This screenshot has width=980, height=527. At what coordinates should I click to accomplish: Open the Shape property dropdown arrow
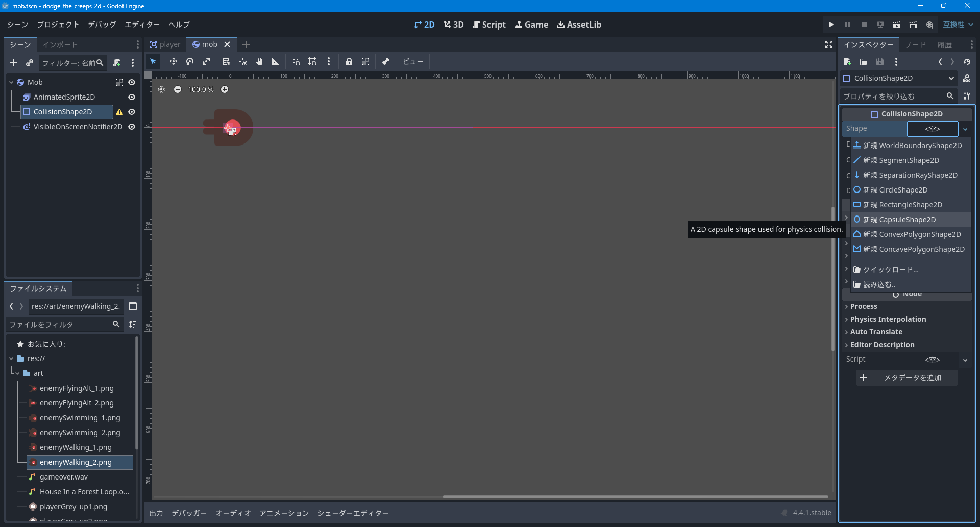point(965,129)
